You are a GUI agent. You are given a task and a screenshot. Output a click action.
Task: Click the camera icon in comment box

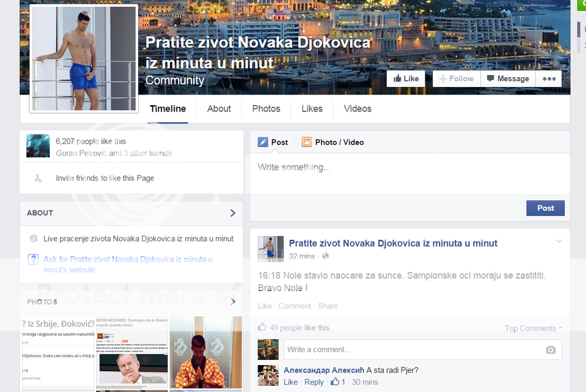pos(551,350)
